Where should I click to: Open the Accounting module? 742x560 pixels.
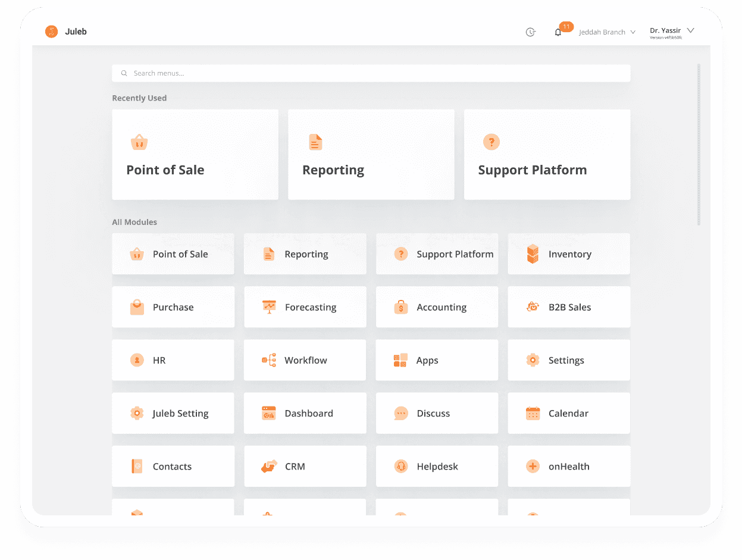pos(437,307)
